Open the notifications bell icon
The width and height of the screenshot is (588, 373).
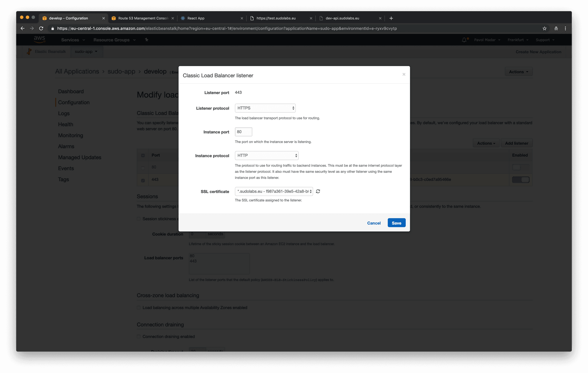[x=464, y=40]
